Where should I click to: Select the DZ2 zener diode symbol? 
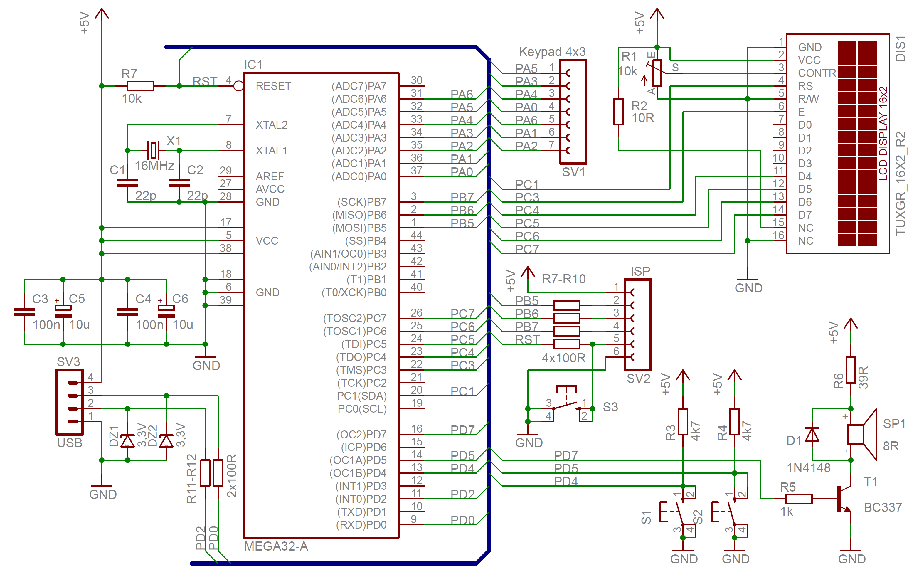(166, 441)
